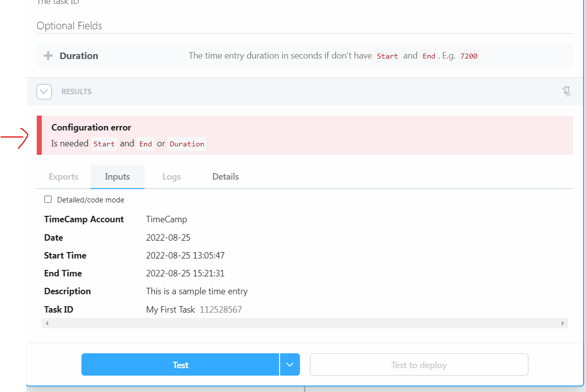
Task: Click the 'Description' row label
Action: tap(67, 291)
